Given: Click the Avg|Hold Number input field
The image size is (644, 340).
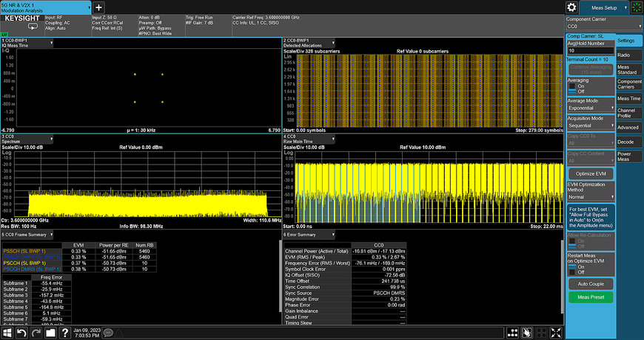Looking at the screenshot, I should (x=591, y=50).
